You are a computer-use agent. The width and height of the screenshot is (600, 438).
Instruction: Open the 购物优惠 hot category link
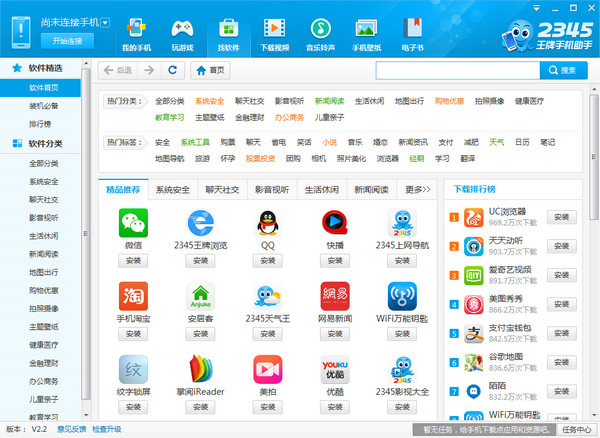[x=449, y=101]
